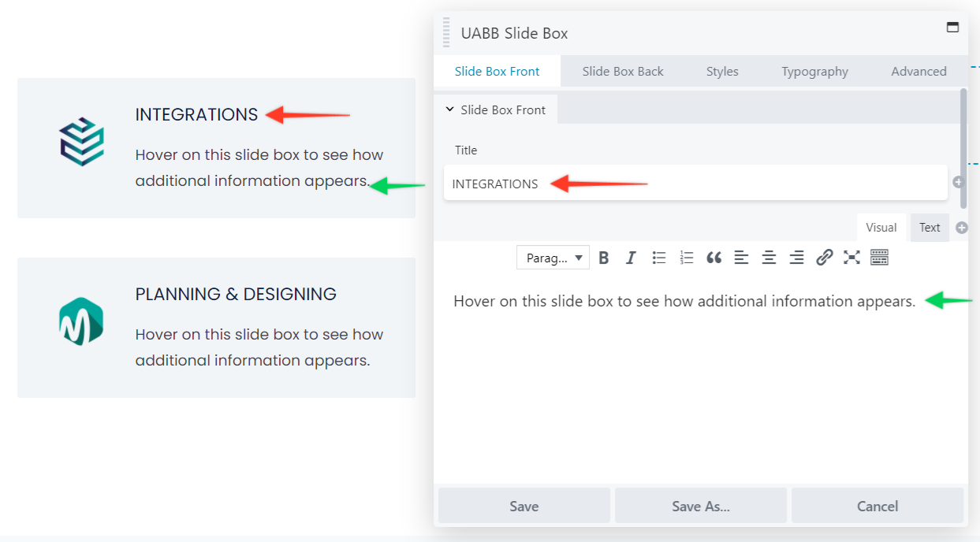Toggle bold formatting in editor toolbar
The image size is (980, 542).
click(604, 258)
